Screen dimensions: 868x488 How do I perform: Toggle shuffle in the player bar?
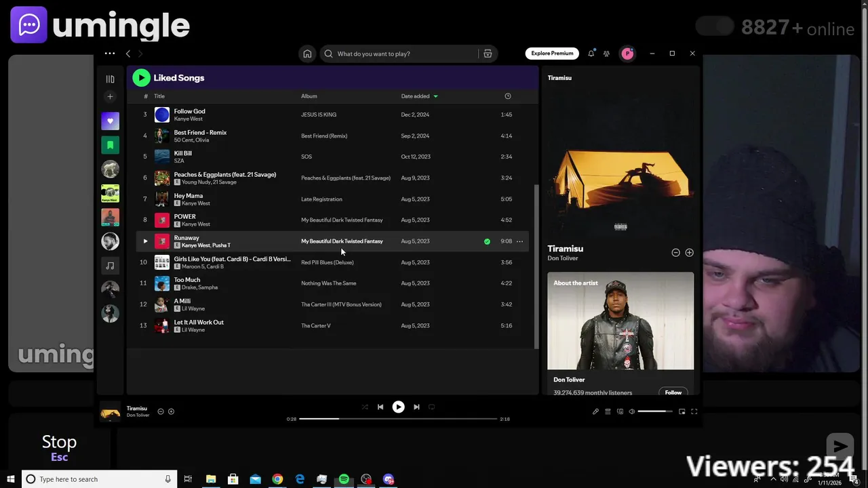[x=365, y=407]
